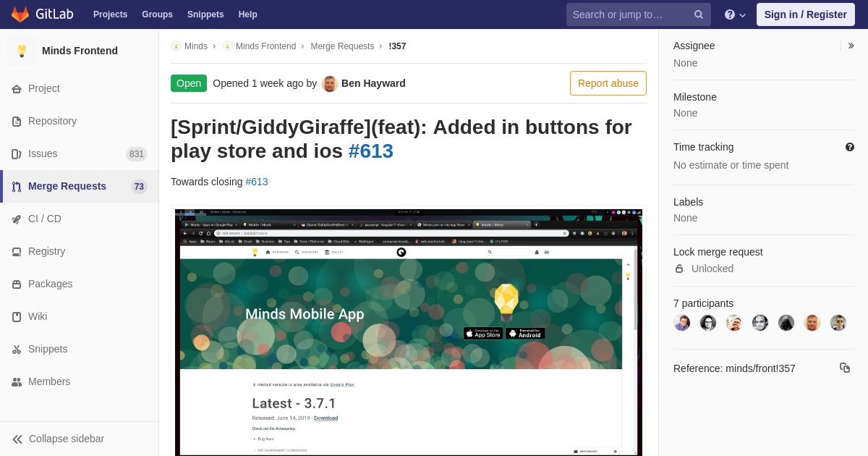Click the time tracking help icon
The width and height of the screenshot is (868, 456).
849,147
